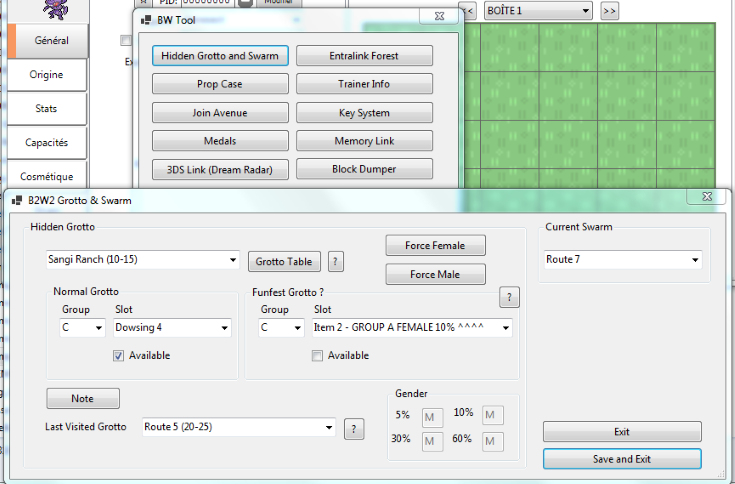This screenshot has width=735, height=484.
Task: Click Force Male button
Action: 435,275
